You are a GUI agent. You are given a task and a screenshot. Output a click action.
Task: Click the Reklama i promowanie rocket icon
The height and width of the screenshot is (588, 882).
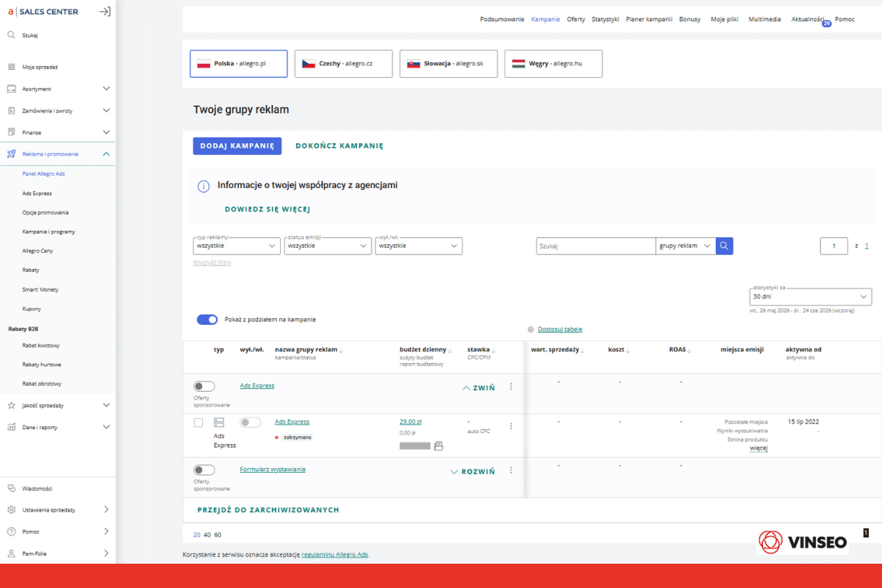coord(11,154)
